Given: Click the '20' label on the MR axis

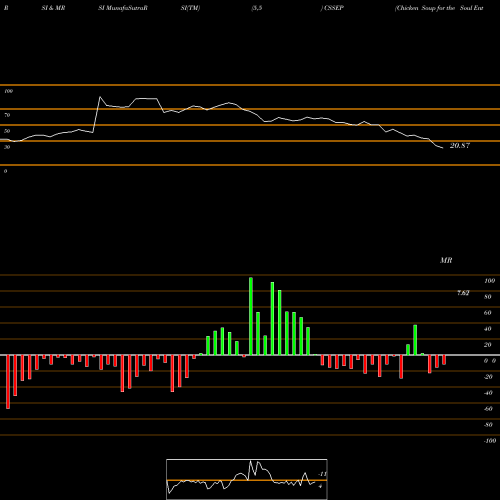Looking at the screenshot, I should click(488, 345).
